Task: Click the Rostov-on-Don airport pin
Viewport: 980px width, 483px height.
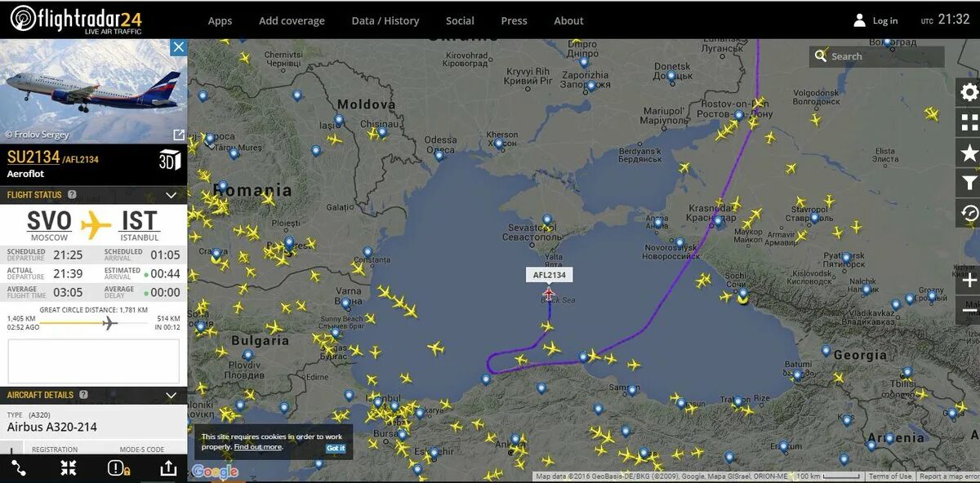Action: tap(737, 116)
